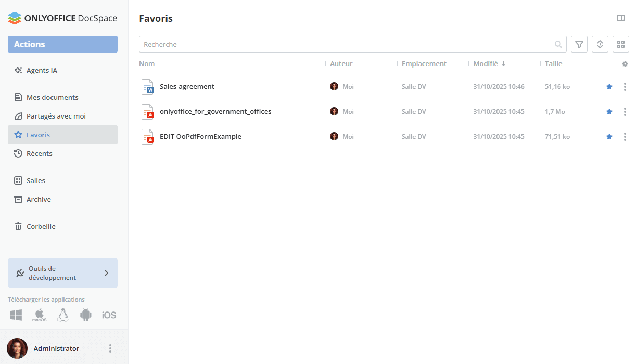Open the Sales-agreement row options menu
The width and height of the screenshot is (637, 364).
coord(625,87)
